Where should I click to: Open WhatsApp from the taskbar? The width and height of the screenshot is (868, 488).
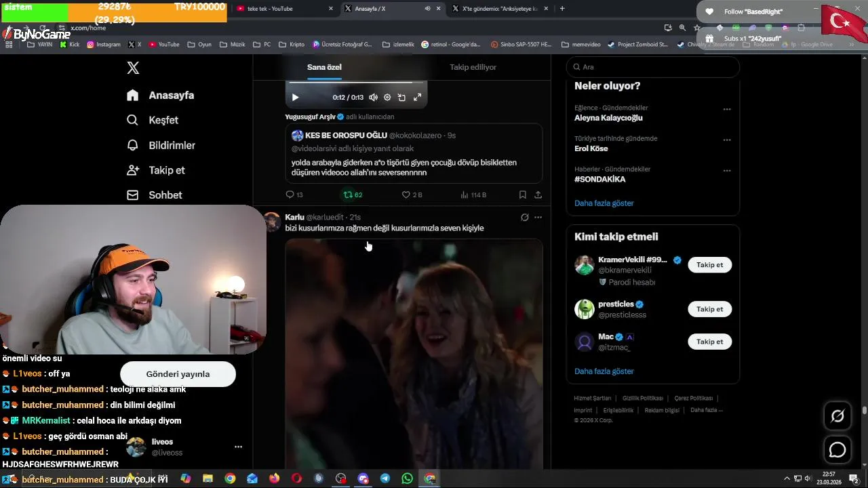coord(407,479)
